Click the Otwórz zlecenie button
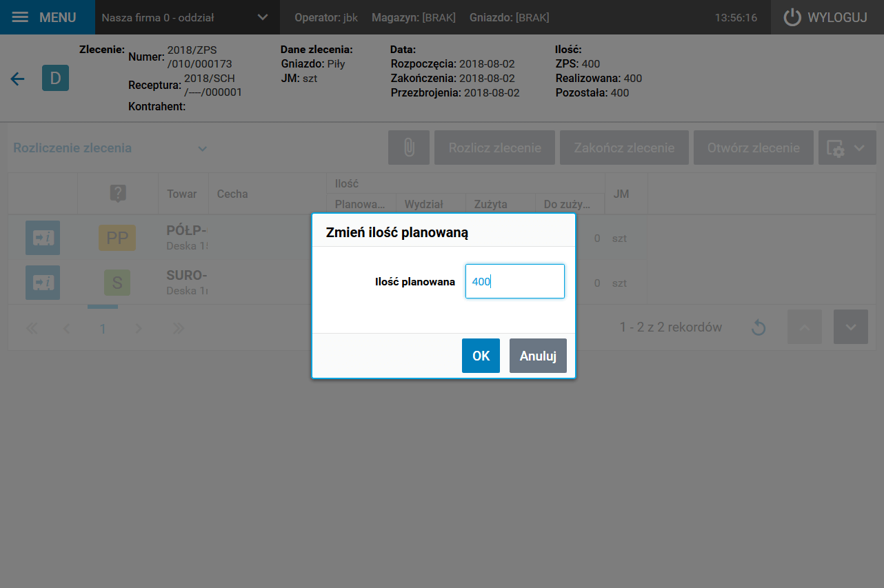Image resolution: width=884 pixels, height=588 pixels. tap(754, 148)
